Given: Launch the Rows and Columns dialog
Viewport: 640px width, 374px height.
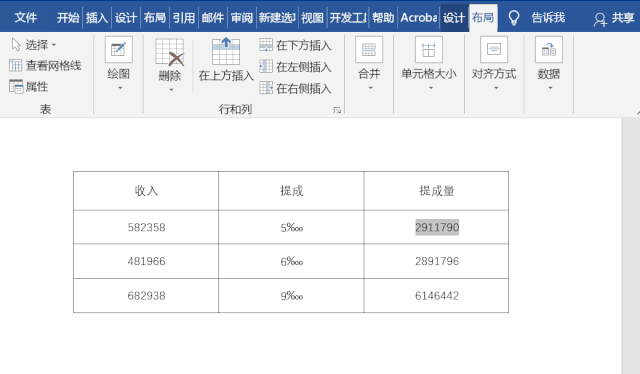Looking at the screenshot, I should point(337,110).
